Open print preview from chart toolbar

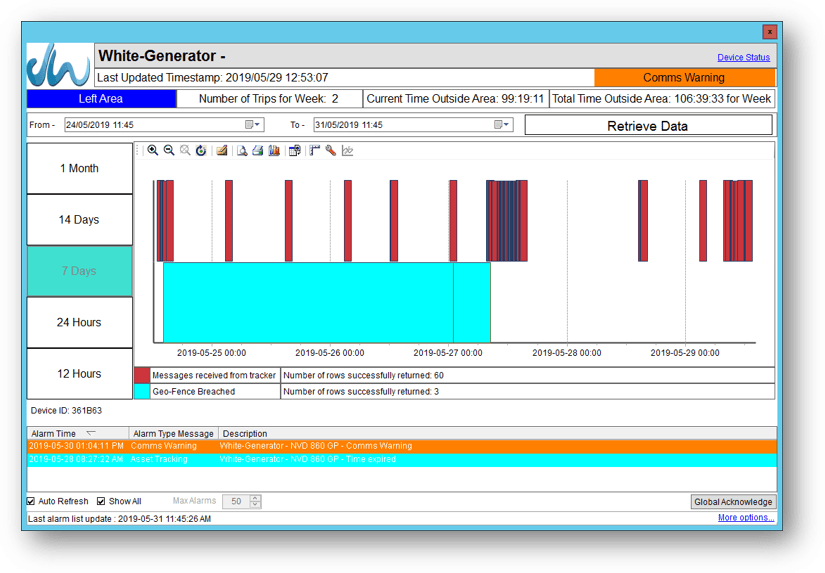(242, 150)
